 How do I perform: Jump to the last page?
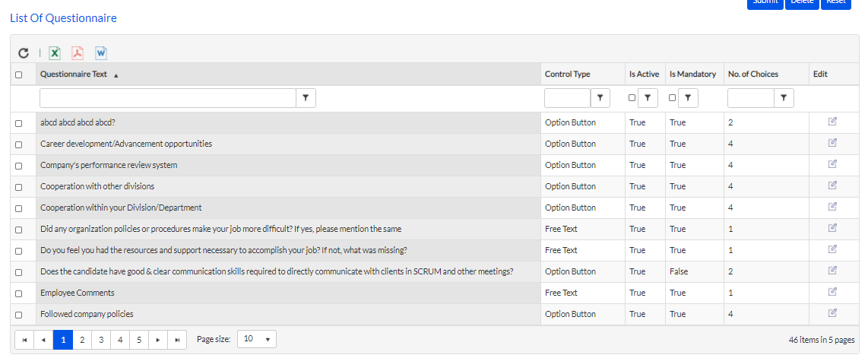[177, 340]
